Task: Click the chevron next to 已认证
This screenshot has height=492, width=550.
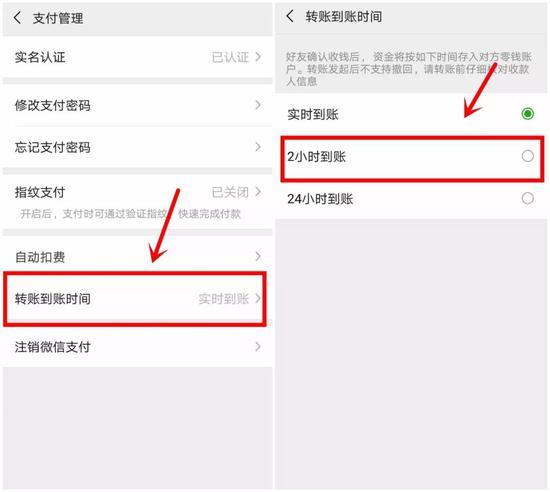Action: coord(258,57)
